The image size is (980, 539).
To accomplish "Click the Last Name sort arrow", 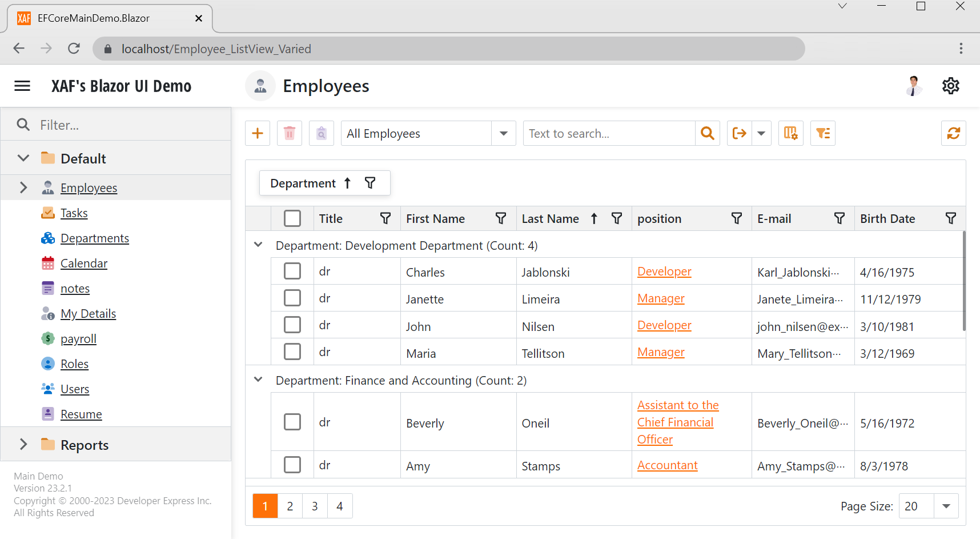I will (x=594, y=218).
